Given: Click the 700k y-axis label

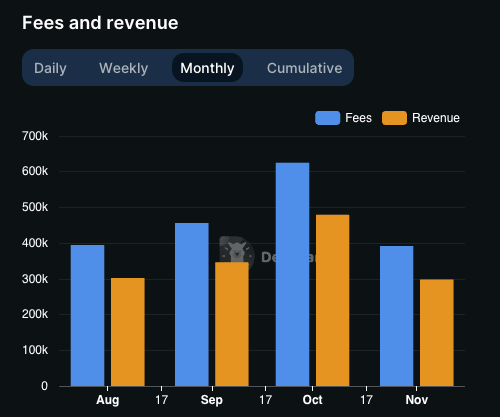Looking at the screenshot, I should (35, 136).
